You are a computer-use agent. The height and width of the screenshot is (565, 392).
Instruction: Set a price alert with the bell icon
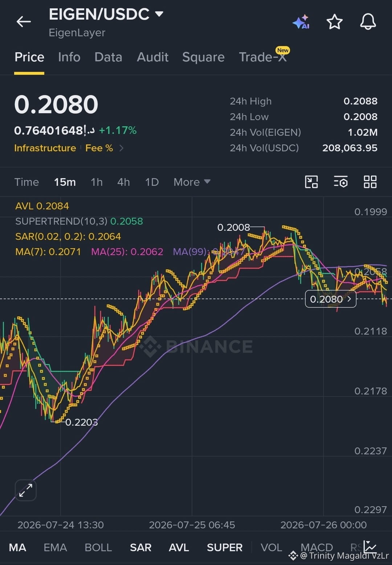point(368,22)
